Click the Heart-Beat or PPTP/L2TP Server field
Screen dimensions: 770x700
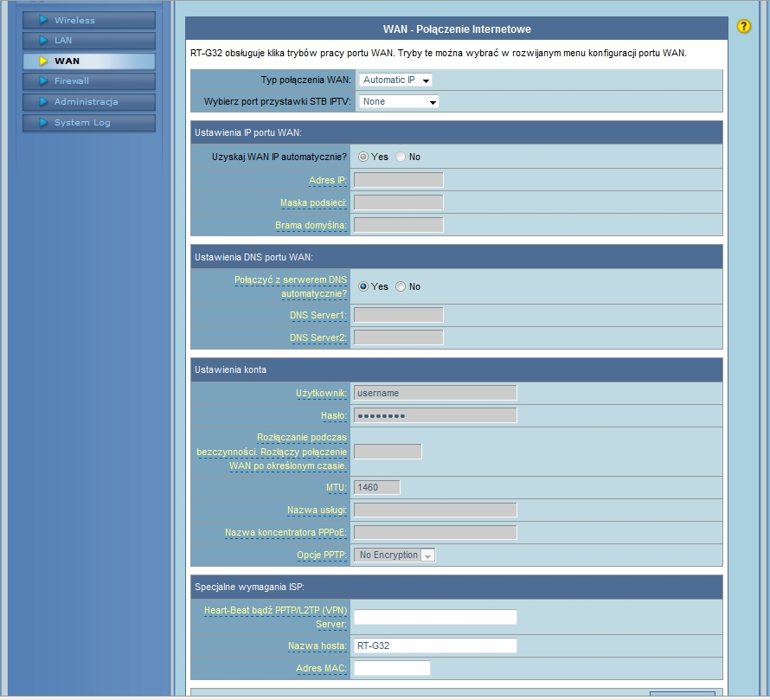(435, 617)
